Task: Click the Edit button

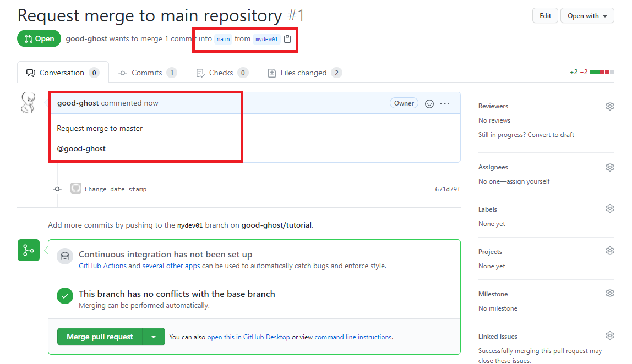Action: (544, 15)
